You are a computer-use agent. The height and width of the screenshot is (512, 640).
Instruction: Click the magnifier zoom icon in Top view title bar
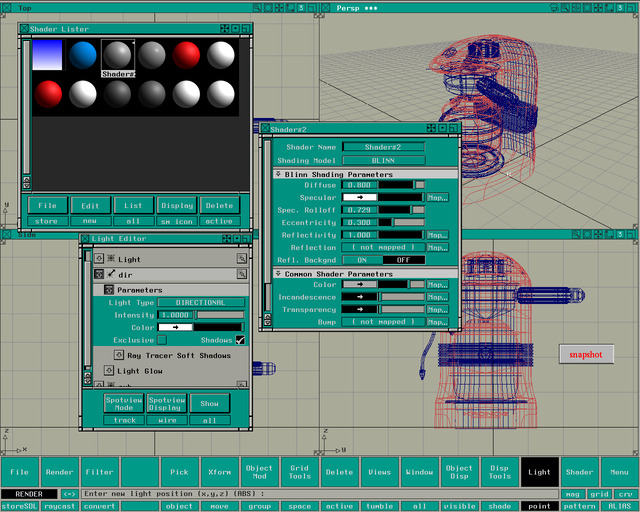point(257,7)
